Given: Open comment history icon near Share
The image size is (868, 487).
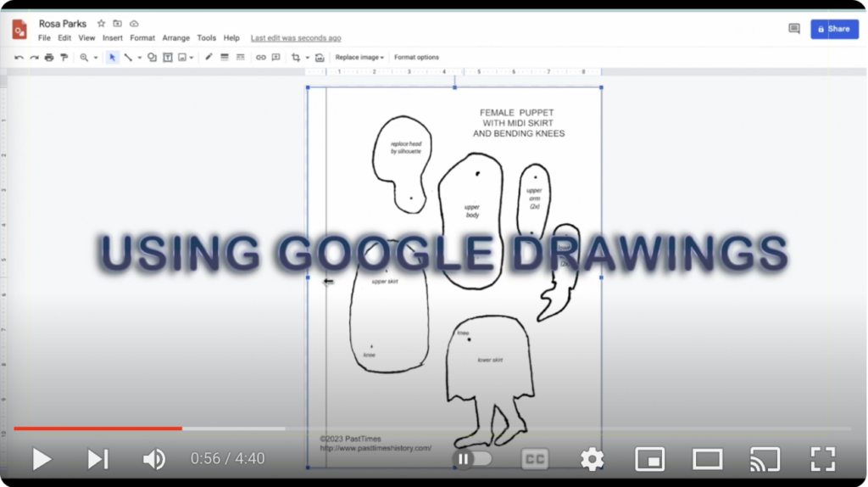Looking at the screenshot, I should (794, 29).
